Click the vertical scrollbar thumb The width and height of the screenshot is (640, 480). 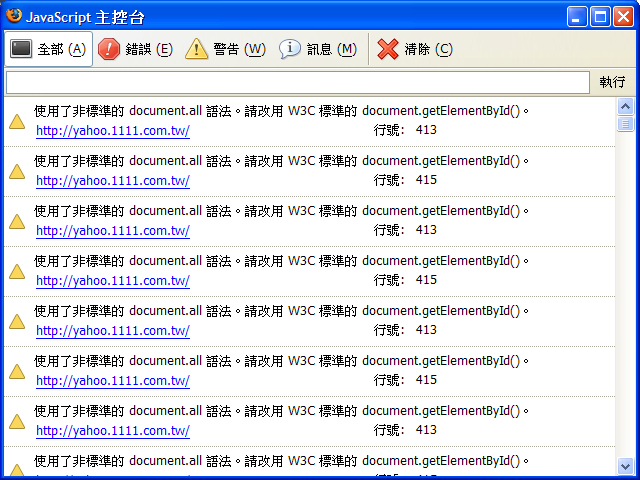coord(625,124)
